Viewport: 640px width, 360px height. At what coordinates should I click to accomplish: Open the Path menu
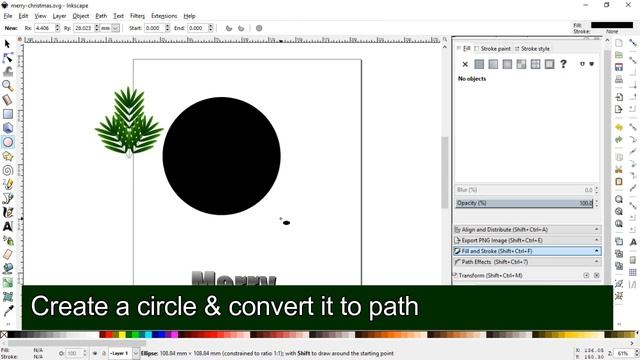point(101,16)
